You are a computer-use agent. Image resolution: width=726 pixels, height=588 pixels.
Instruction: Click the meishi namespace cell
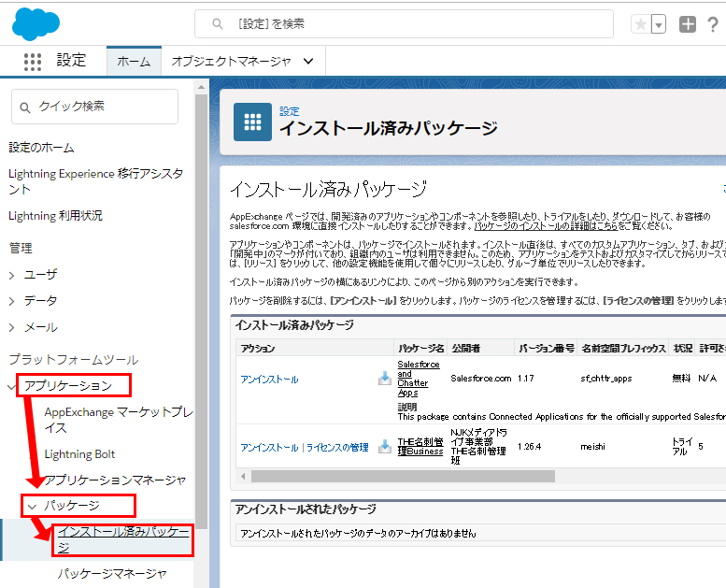pyautogui.click(x=592, y=447)
